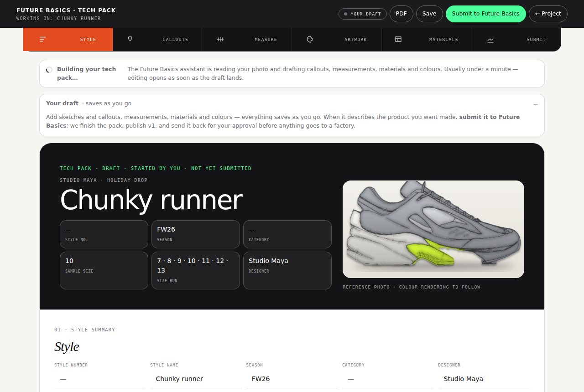Click the Materials layout icon
584x392 pixels.
[398, 40]
